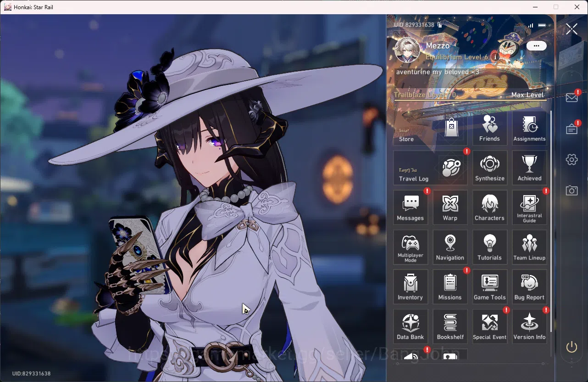Viewport: 588px width, 382px height.
Task: Open the Data Bank
Action: 410,326
